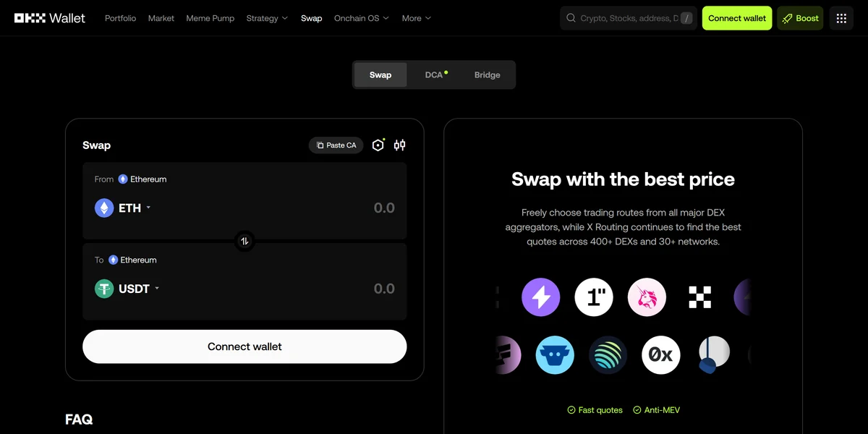Image resolution: width=868 pixels, height=434 pixels.
Task: Switch to the Bridge tab
Action: pyautogui.click(x=488, y=75)
